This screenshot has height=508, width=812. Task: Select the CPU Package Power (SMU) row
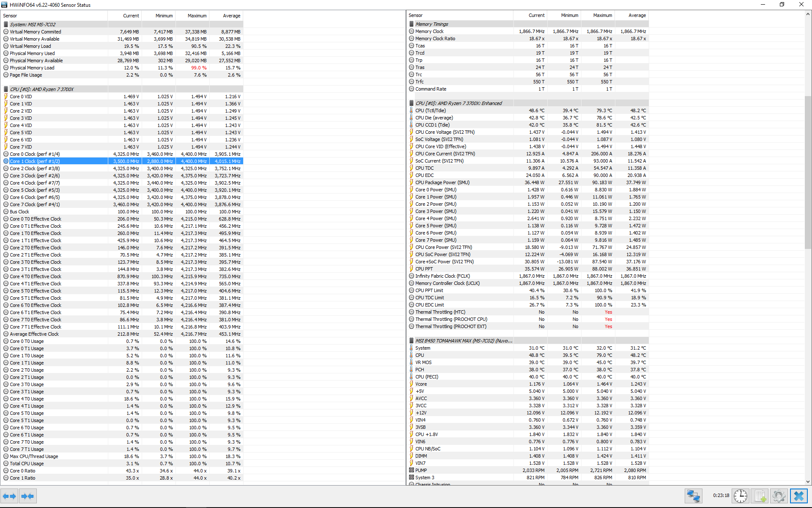coord(442,182)
